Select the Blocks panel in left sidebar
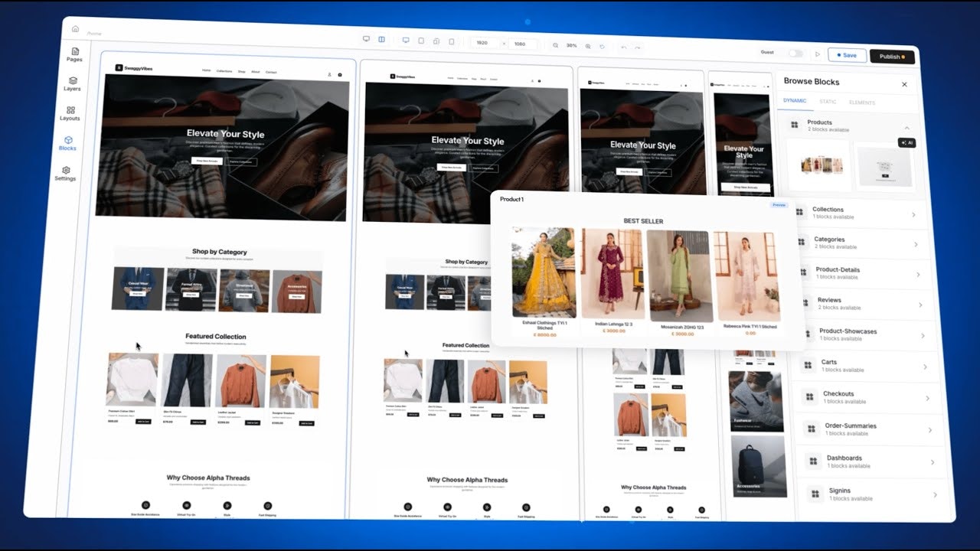This screenshot has height=551, width=980. pos(67,143)
